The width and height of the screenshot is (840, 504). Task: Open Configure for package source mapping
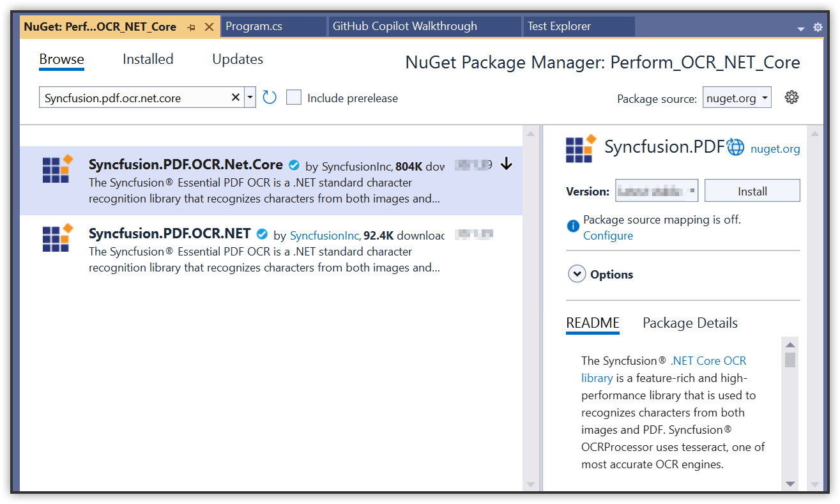point(607,235)
